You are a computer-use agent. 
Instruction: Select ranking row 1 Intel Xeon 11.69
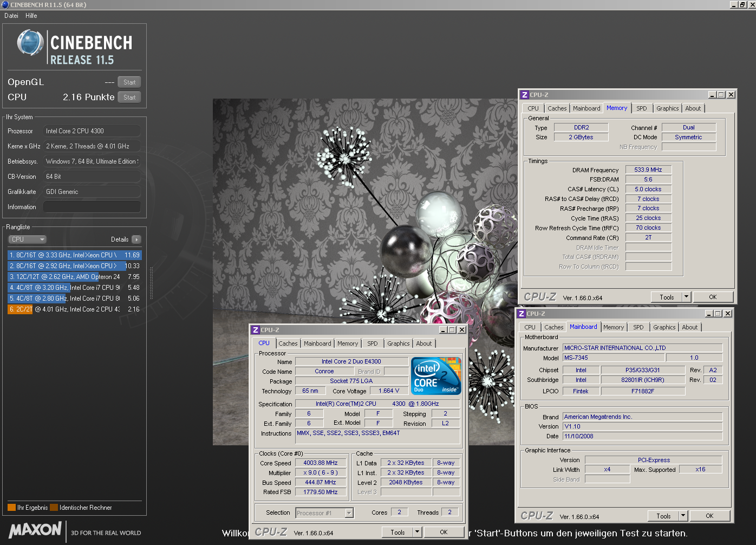coord(75,255)
